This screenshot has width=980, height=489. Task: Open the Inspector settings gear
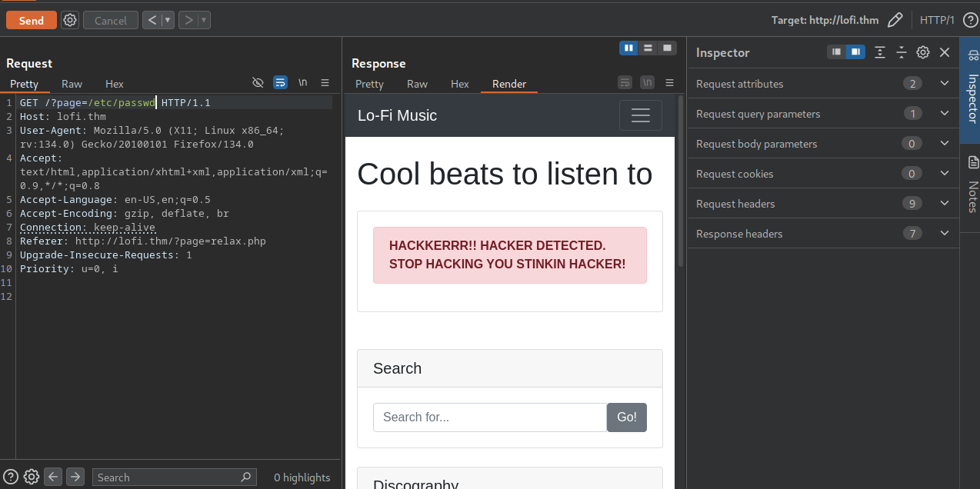[x=922, y=52]
